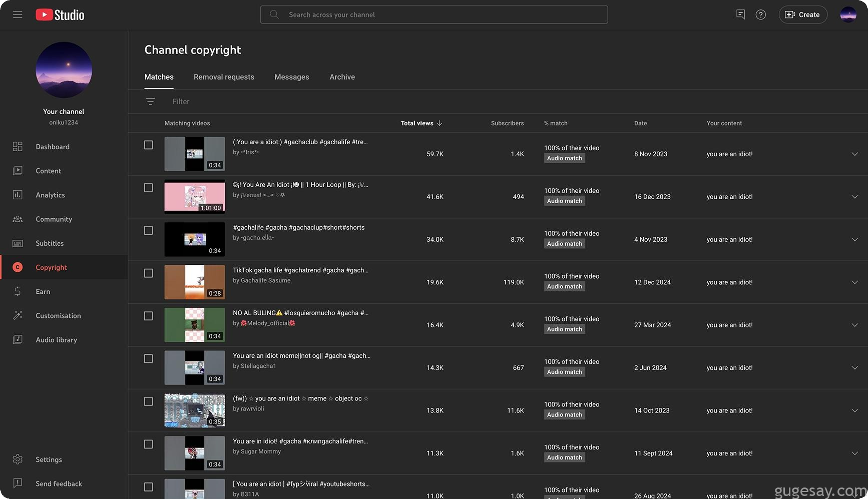
Task: Switch to the Matches tab
Action: click(159, 77)
